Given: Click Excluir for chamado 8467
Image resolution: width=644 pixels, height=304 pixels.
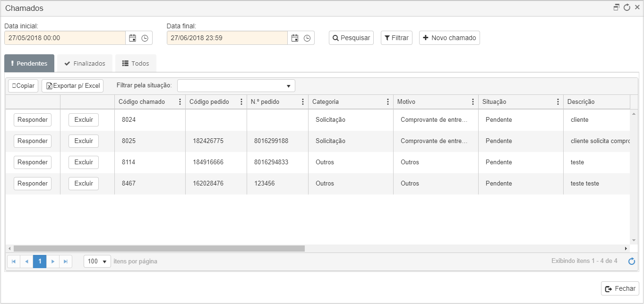Looking at the screenshot, I should coord(84,184).
